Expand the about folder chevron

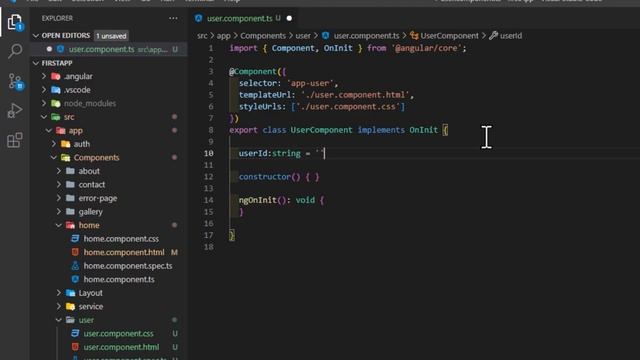pos(59,171)
